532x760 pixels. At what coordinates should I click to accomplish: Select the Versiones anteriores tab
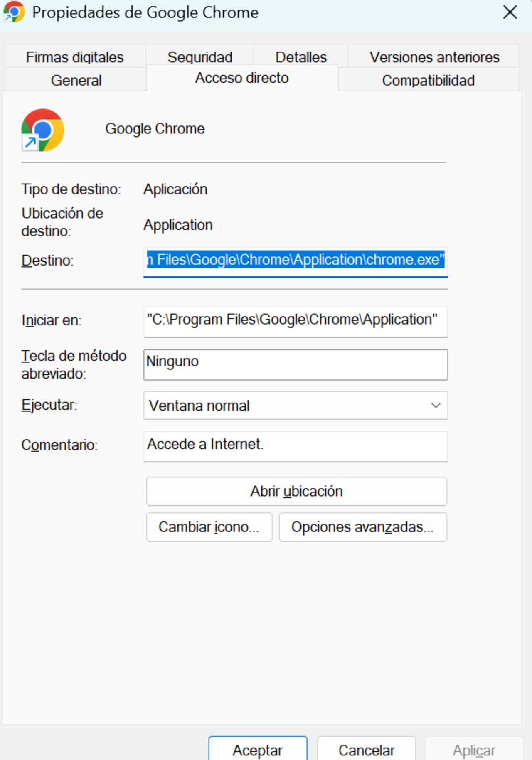434,57
